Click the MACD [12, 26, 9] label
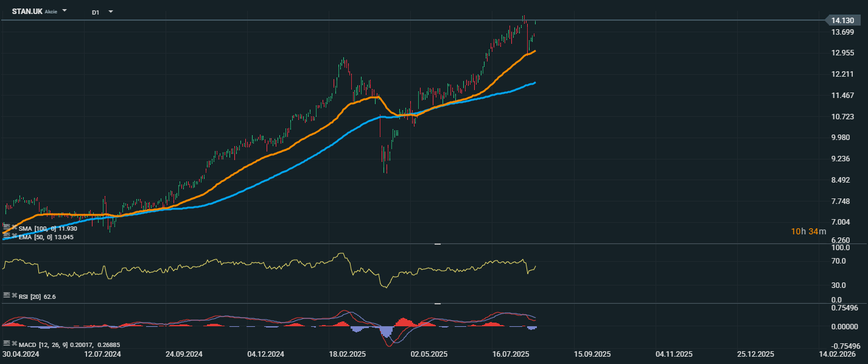The height and width of the screenshot is (364, 868). click(x=44, y=344)
